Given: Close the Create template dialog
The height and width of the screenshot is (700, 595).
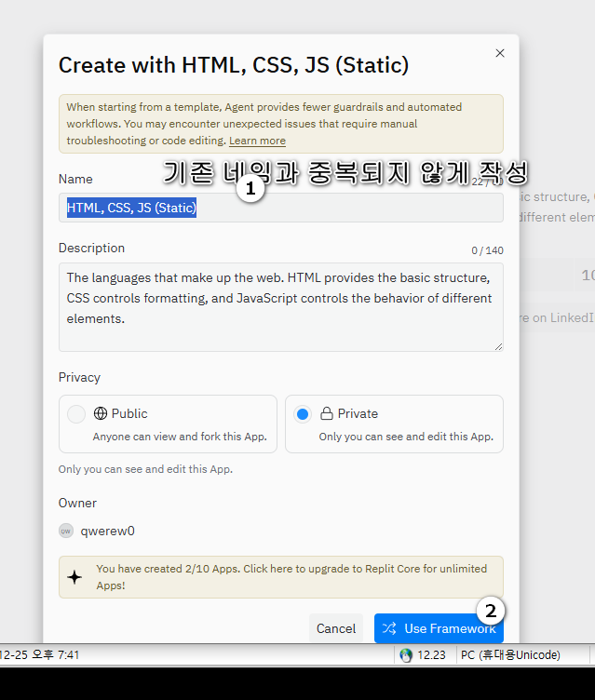Looking at the screenshot, I should (x=500, y=54).
